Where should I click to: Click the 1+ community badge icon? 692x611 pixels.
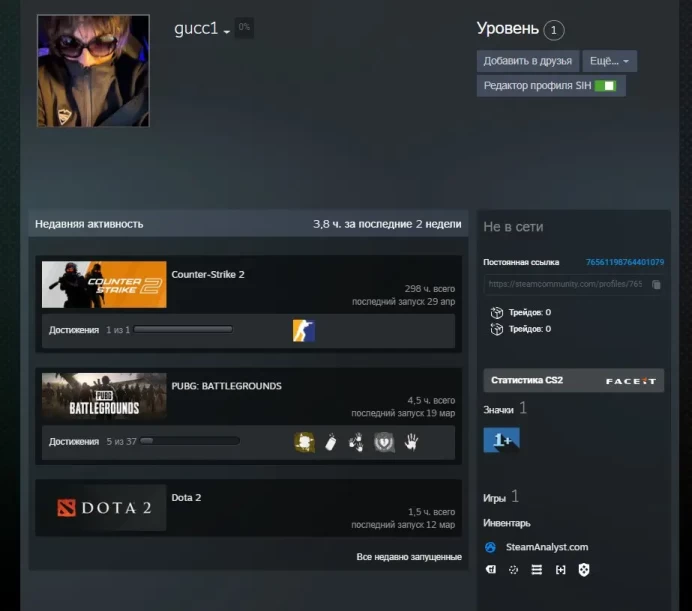(x=501, y=440)
